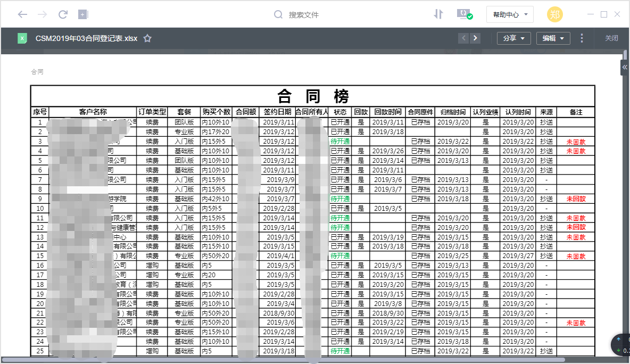Open the 分享 dropdown menu

point(513,38)
